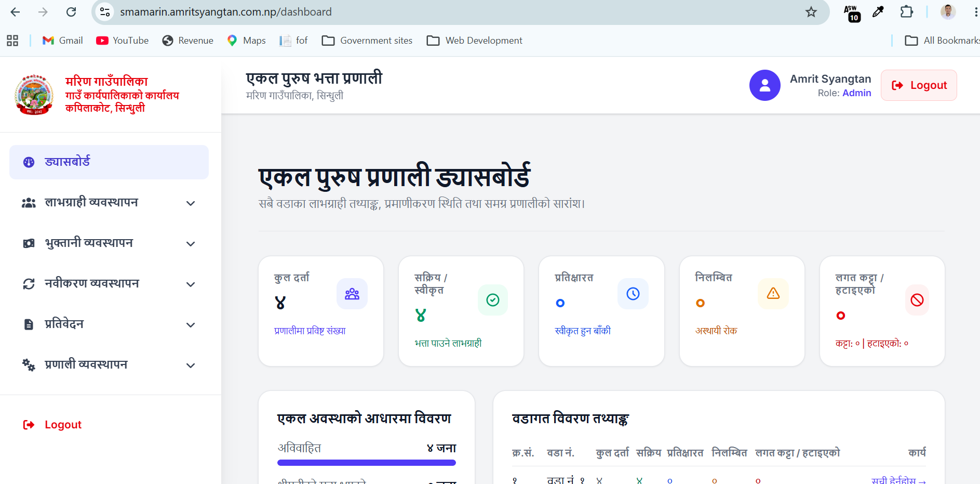The image size is (980, 484).
Task: Open the Gmail bookmark
Action: click(x=63, y=41)
